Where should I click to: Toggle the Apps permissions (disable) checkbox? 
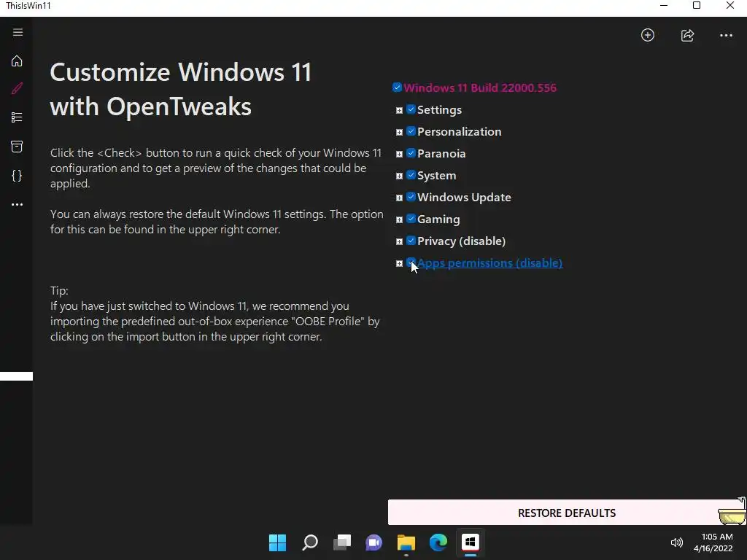click(x=411, y=262)
